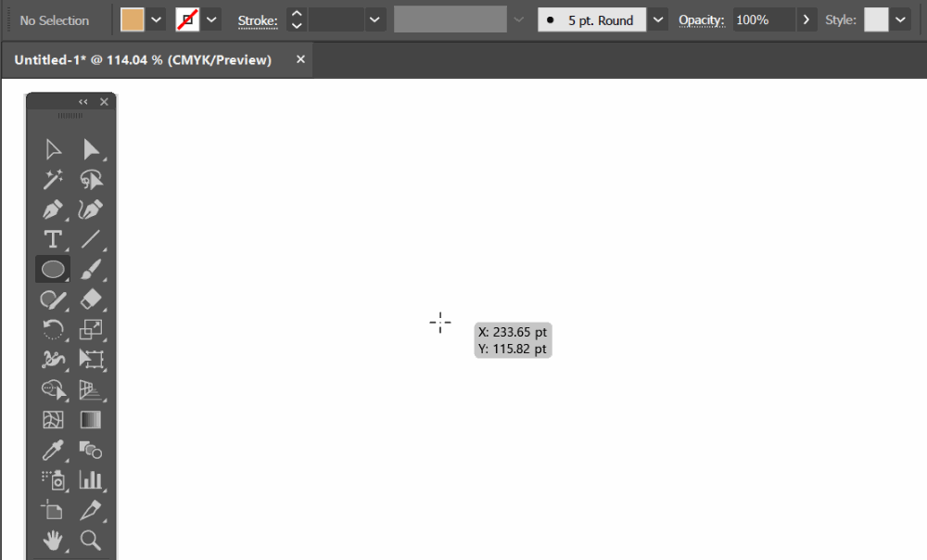927x560 pixels.
Task: Open the Stroke panel link
Action: (258, 20)
